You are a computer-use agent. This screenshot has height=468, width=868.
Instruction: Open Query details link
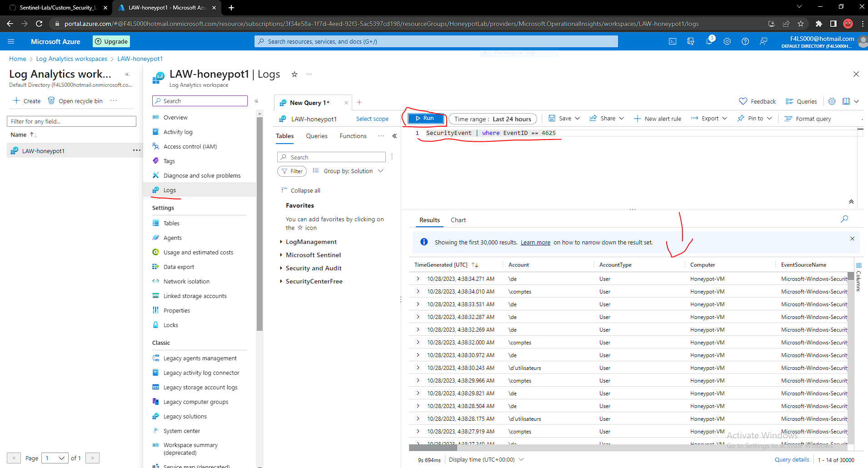tap(792, 459)
